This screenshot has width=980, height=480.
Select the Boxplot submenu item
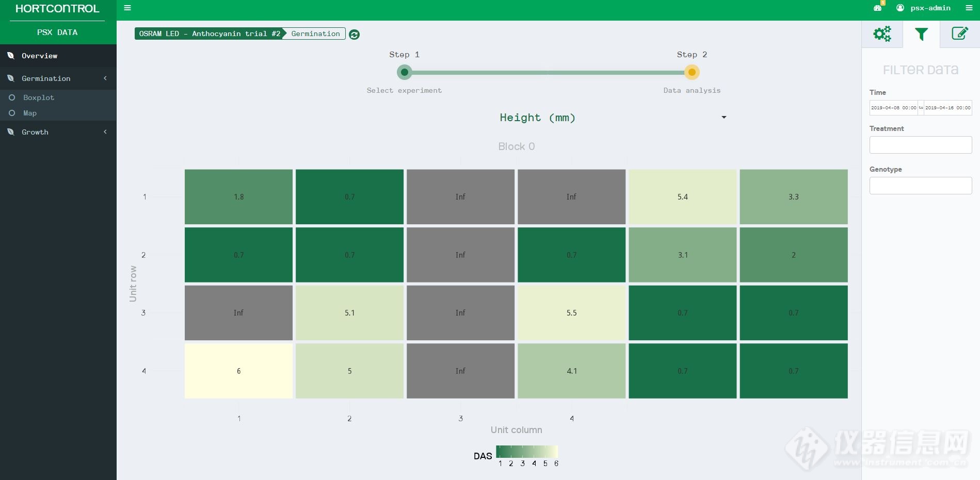(39, 97)
